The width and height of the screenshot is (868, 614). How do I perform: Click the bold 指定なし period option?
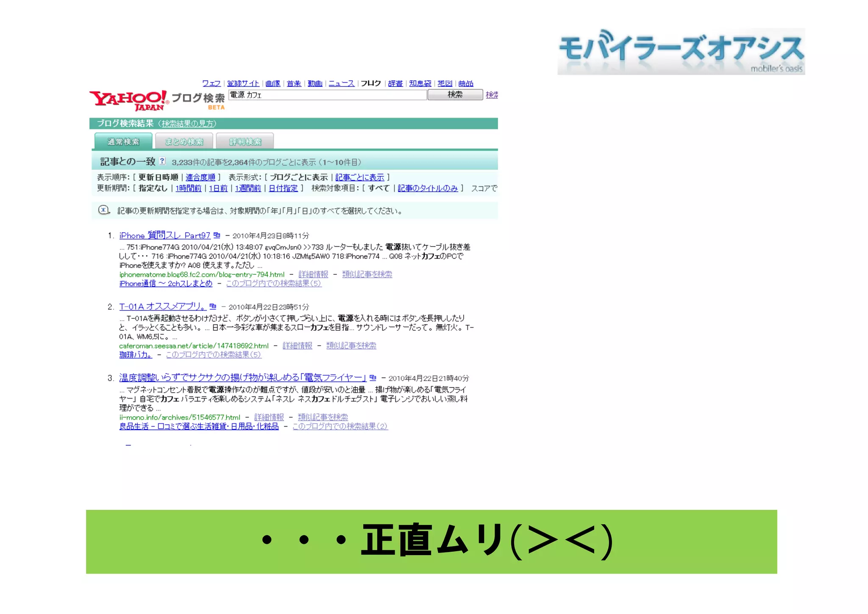[x=153, y=188]
